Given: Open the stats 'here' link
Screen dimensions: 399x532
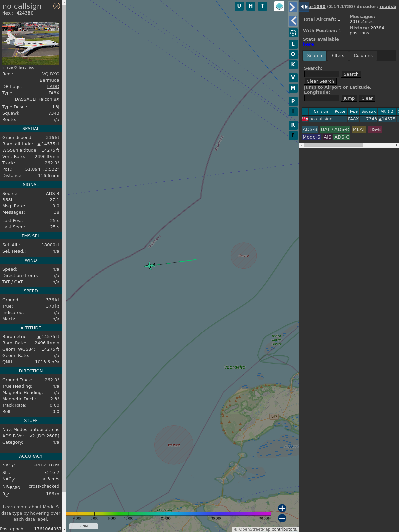Looking at the screenshot, I should pos(308,44).
